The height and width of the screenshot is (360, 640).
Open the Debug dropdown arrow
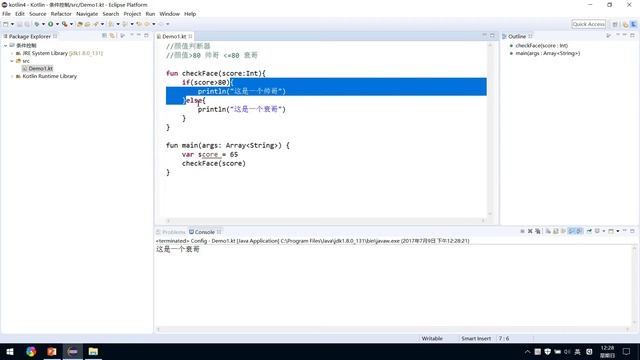43,24
